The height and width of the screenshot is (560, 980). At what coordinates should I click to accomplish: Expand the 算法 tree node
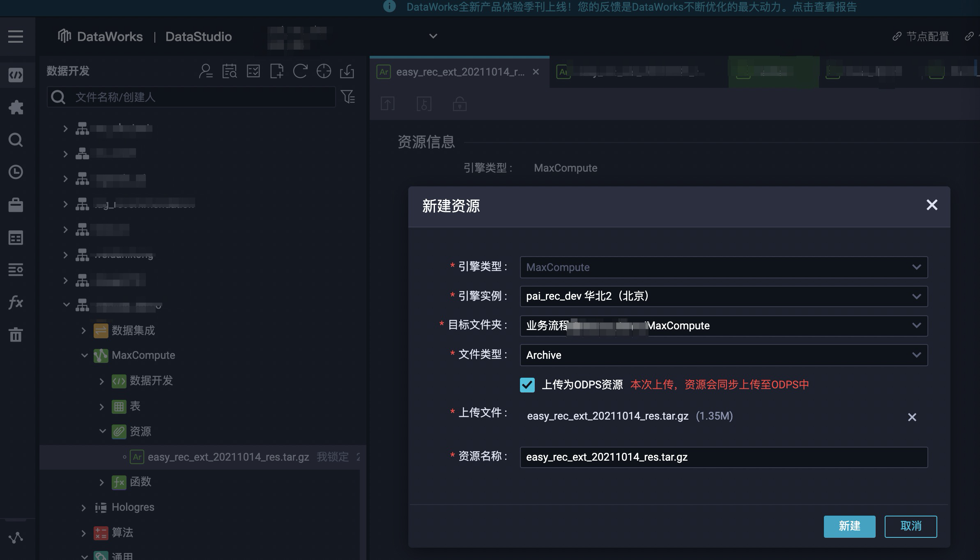click(x=83, y=533)
